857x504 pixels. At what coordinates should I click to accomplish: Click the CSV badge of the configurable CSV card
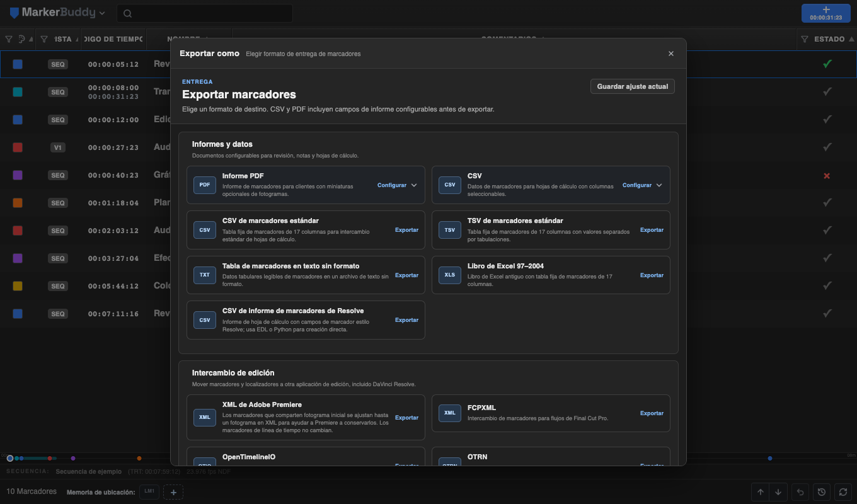coord(450,185)
